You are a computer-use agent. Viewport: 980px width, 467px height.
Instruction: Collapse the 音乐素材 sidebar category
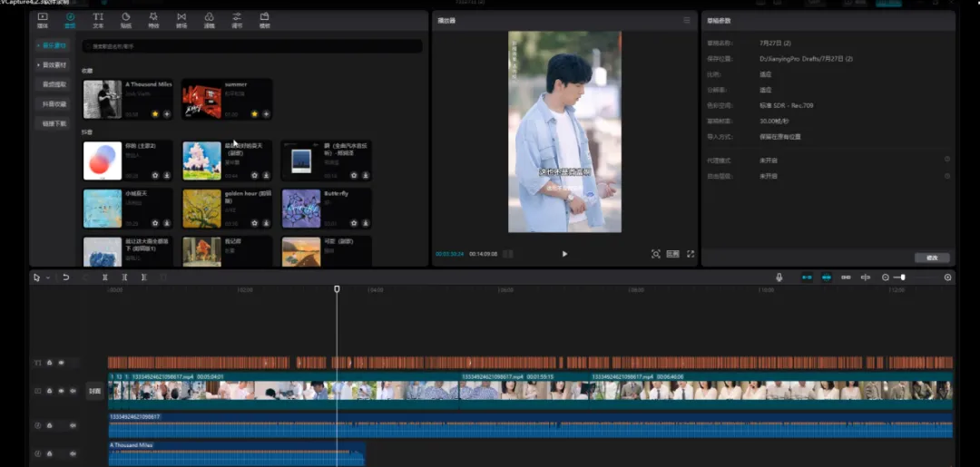[x=54, y=45]
